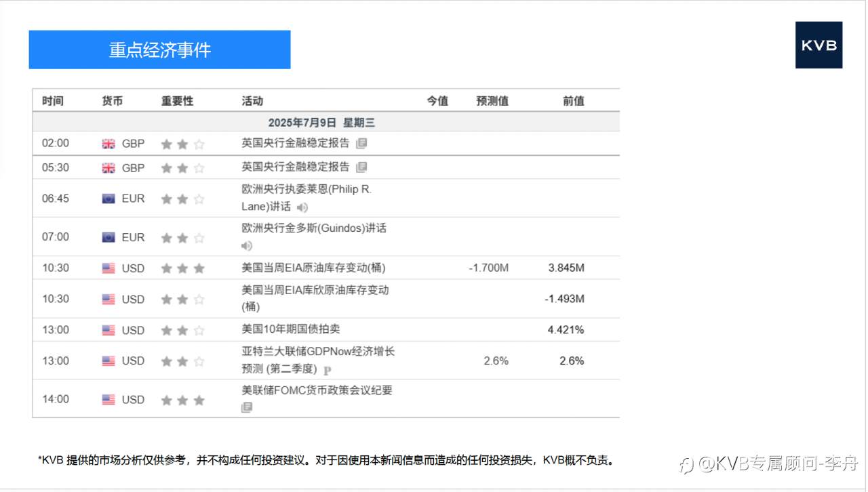The height and width of the screenshot is (492, 868).
Task: Click the 货币 column header
Action: click(112, 101)
